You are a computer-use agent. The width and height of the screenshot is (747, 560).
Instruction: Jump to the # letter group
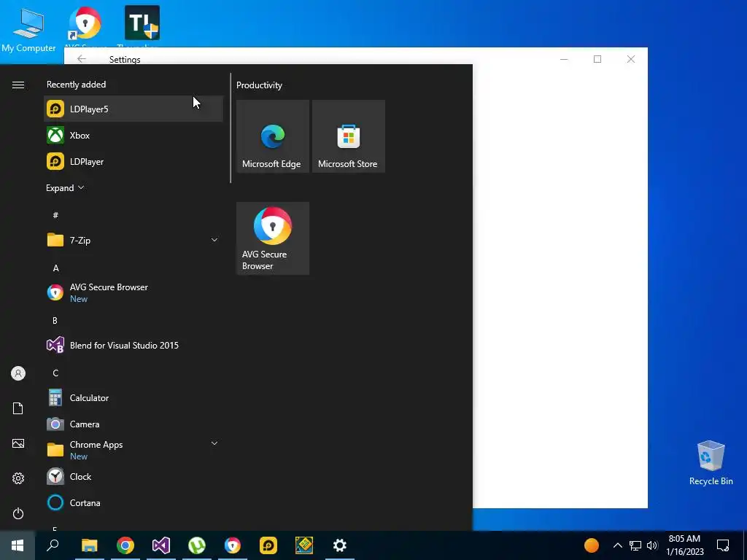[55, 215]
